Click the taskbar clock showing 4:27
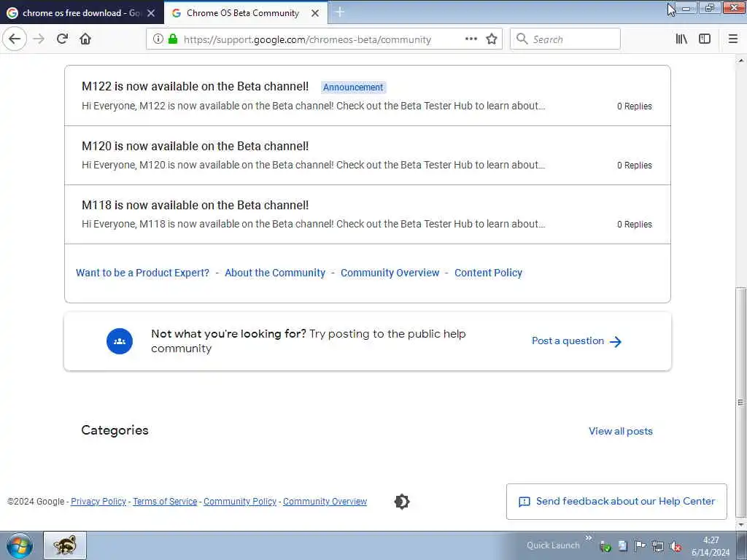This screenshot has height=560, width=747. [711, 546]
